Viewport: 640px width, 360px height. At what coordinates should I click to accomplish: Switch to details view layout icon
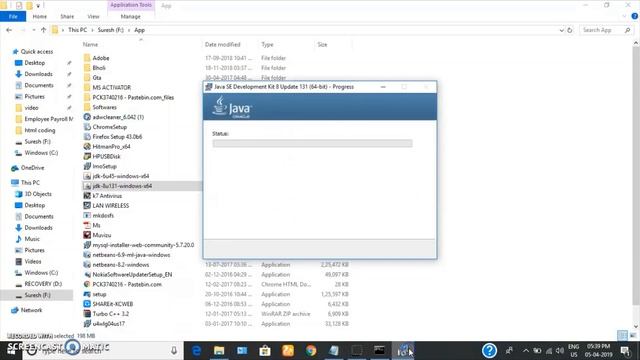(x=622, y=336)
